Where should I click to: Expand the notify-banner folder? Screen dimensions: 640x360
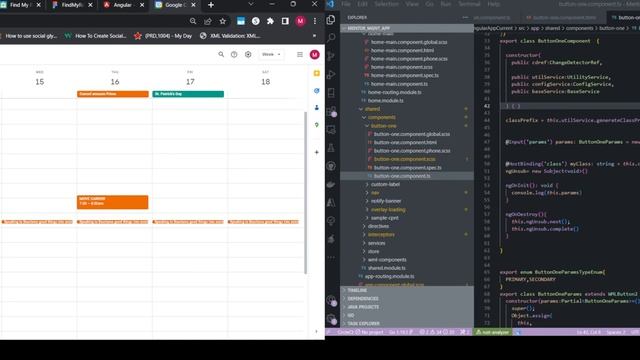pos(367,201)
